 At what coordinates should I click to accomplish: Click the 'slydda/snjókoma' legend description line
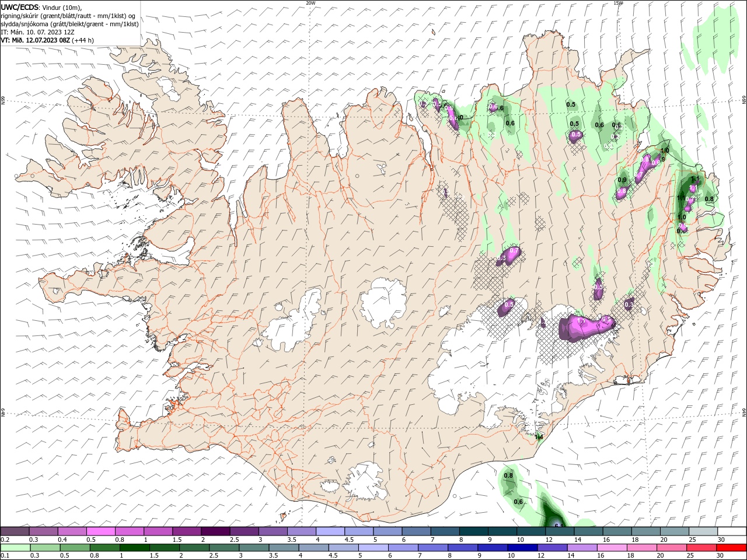coord(70,24)
